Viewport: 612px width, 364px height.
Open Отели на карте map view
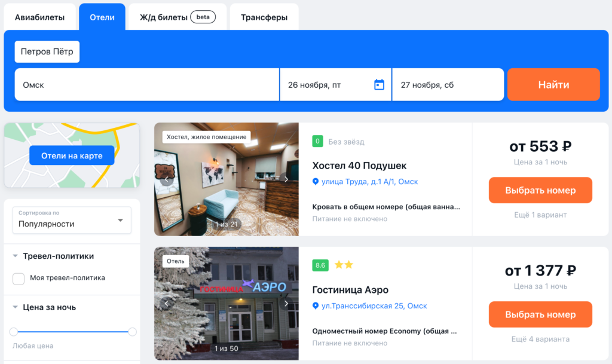click(72, 155)
